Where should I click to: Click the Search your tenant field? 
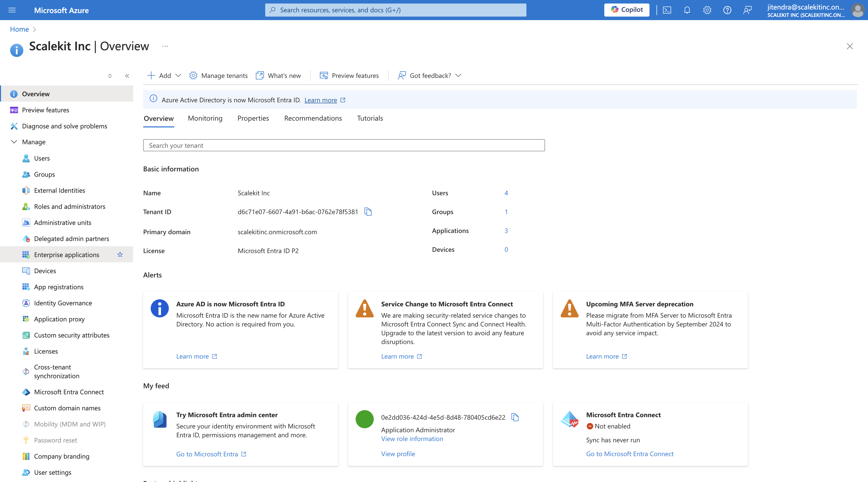tap(344, 145)
